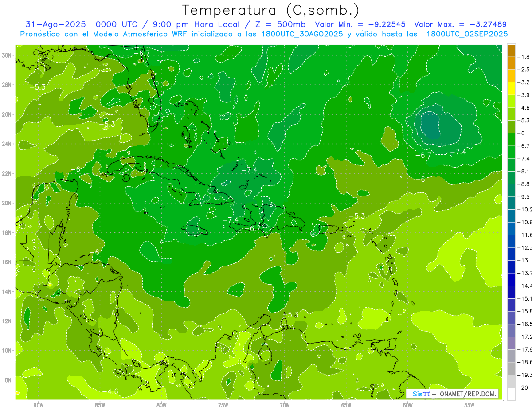
Task: Click the title "Temperatura (C,somb.)"
Action: click(x=270, y=10)
